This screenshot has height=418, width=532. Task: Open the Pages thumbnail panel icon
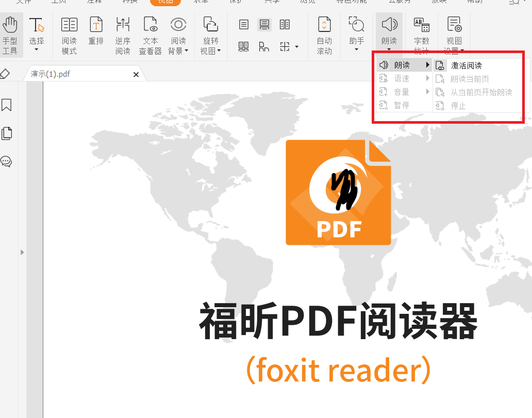pos(7,133)
